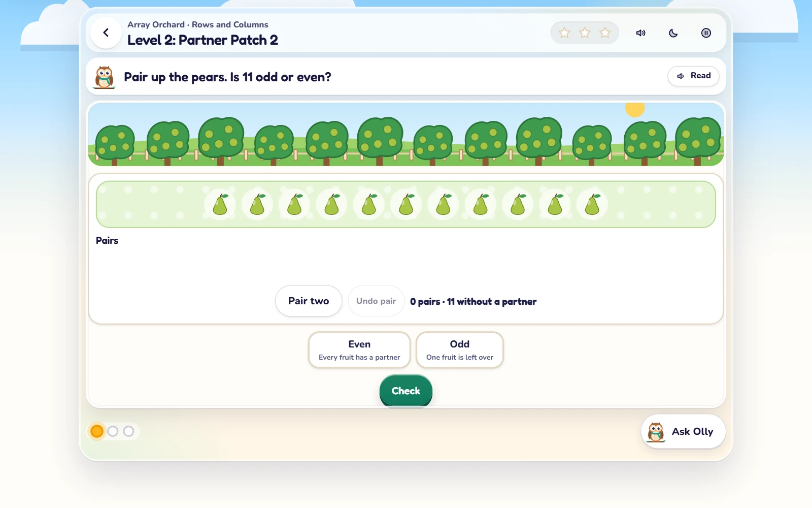This screenshot has width=812, height=508.
Task: Click the first orange progress dot
Action: [97, 431]
